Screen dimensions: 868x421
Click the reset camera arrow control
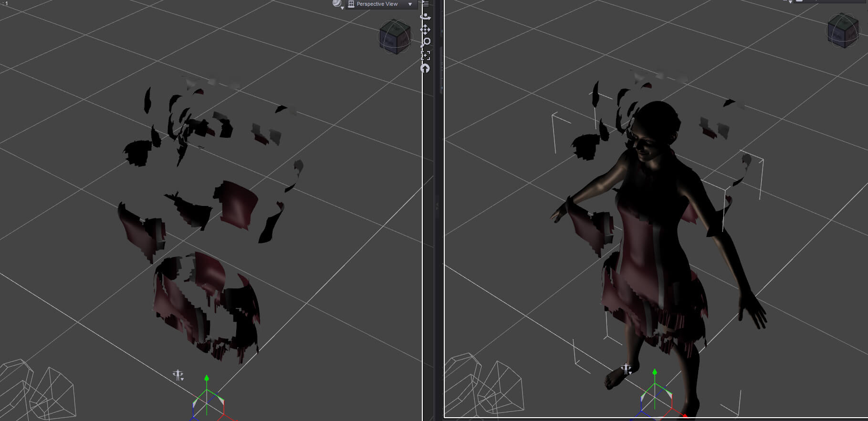[425, 69]
